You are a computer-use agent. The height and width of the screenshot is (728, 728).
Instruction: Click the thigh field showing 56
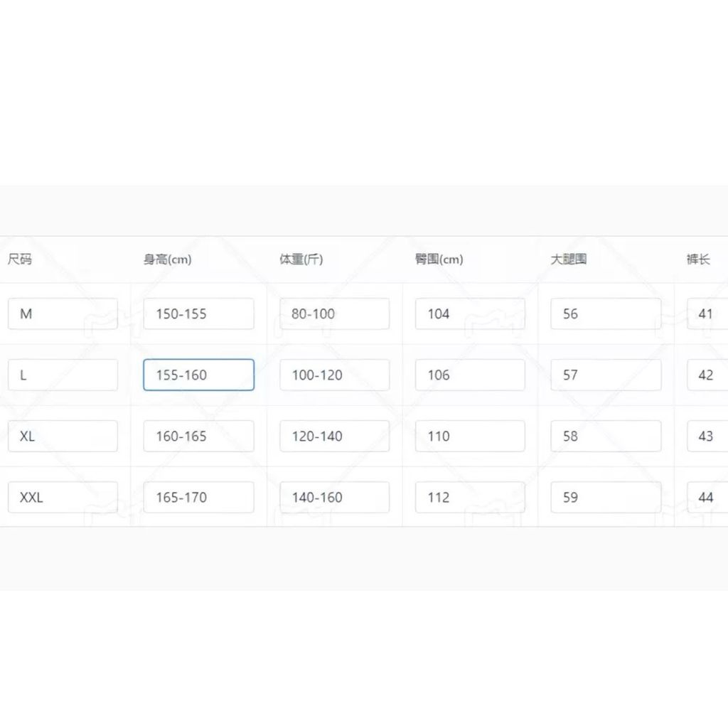(606, 314)
